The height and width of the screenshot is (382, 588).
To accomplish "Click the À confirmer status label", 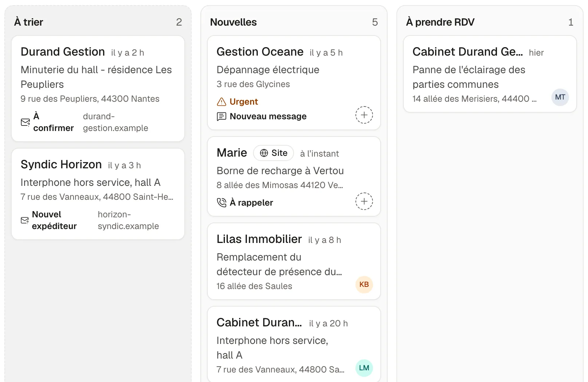I will click(53, 122).
